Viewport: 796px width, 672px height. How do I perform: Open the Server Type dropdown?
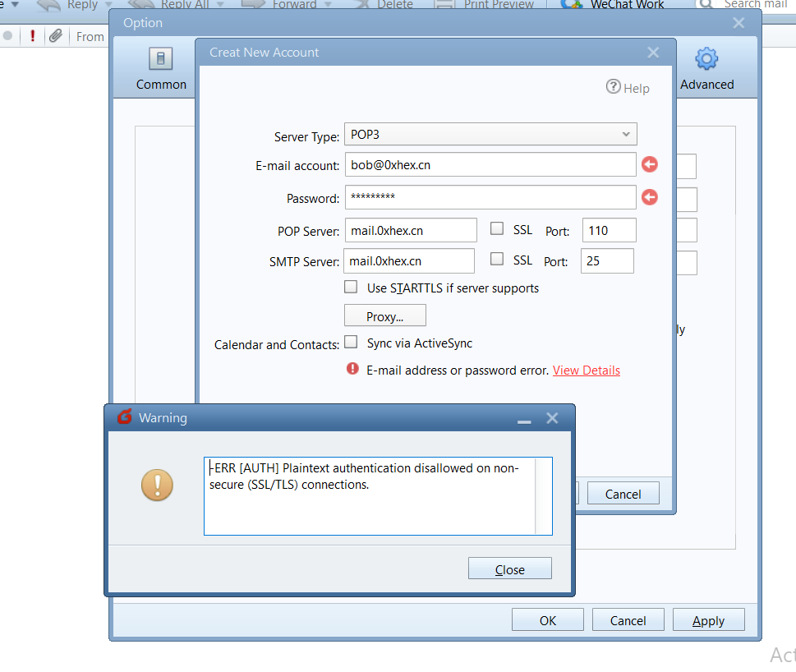(x=490, y=134)
